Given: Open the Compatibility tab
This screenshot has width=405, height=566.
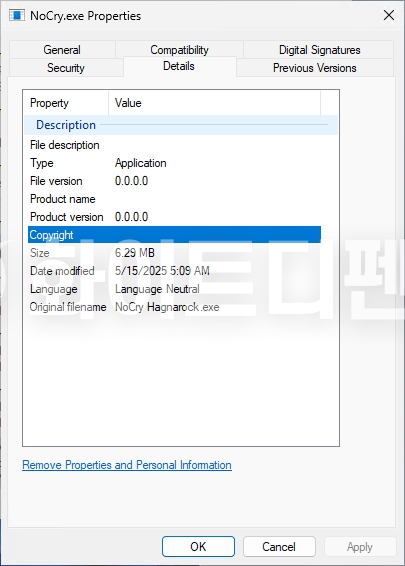Looking at the screenshot, I should [x=179, y=49].
